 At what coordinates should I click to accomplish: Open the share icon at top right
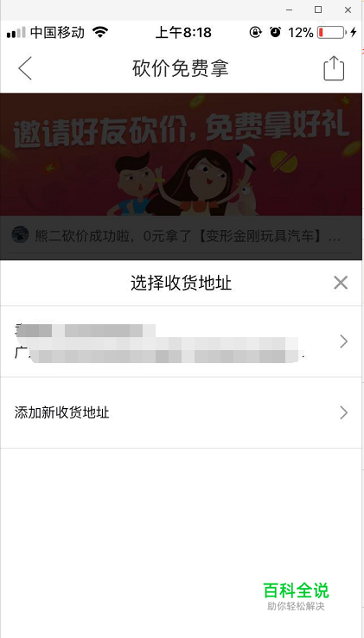pyautogui.click(x=334, y=68)
